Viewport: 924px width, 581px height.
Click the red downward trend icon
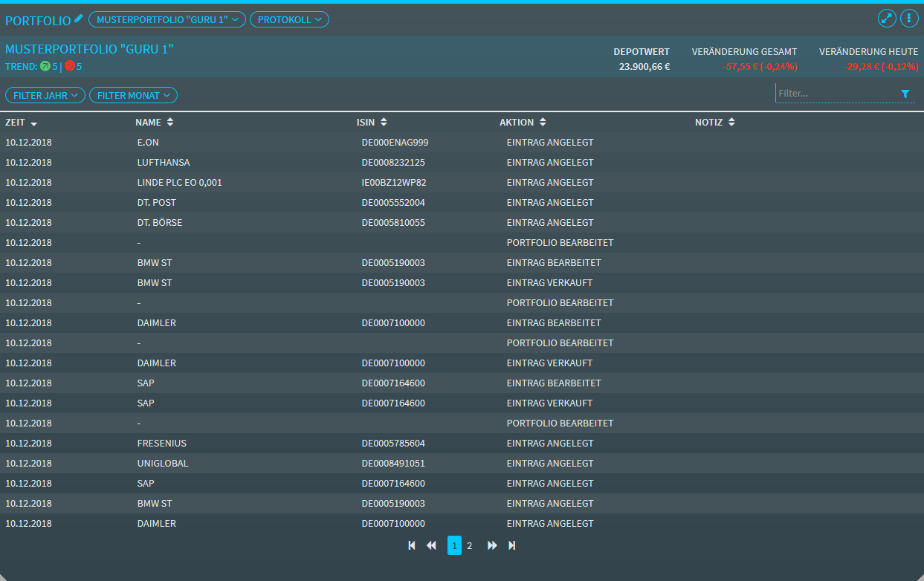click(69, 66)
